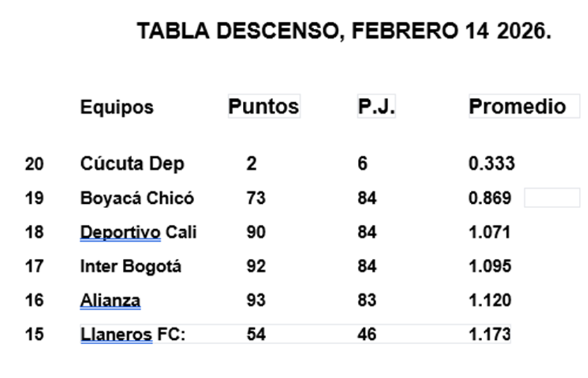Click the empty box beside 0.869
This screenshot has width=588, height=378.
click(x=551, y=198)
